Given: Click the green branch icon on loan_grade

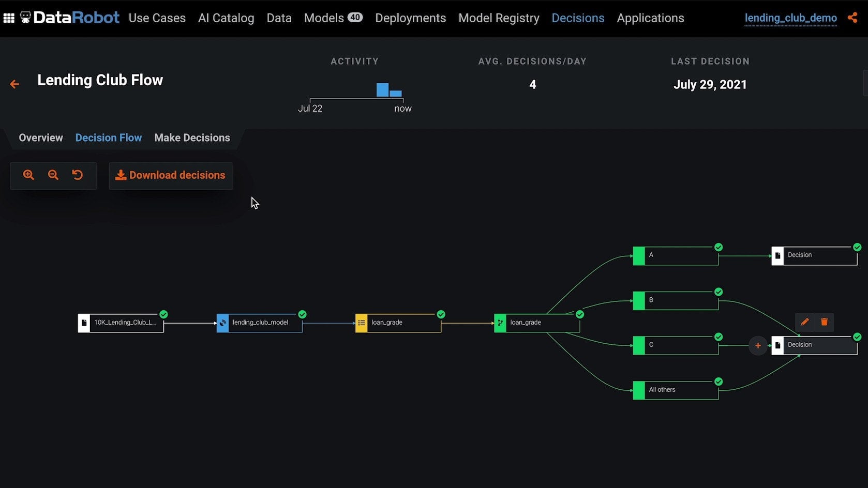Looking at the screenshot, I should coord(500,323).
